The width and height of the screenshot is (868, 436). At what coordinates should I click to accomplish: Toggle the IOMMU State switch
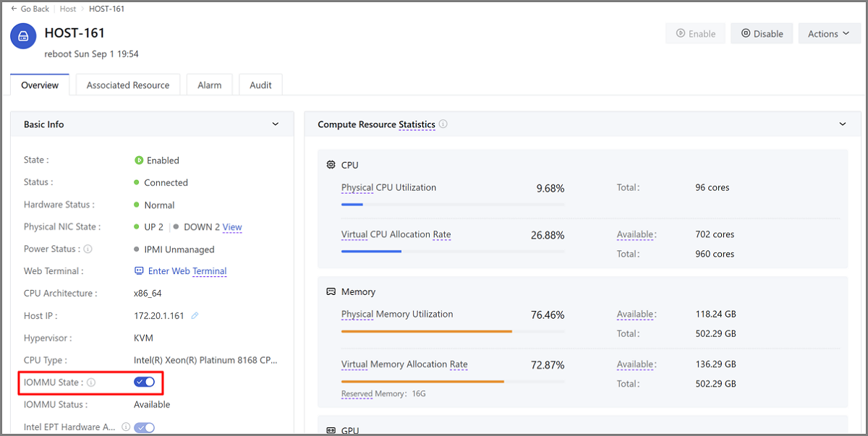click(x=145, y=382)
